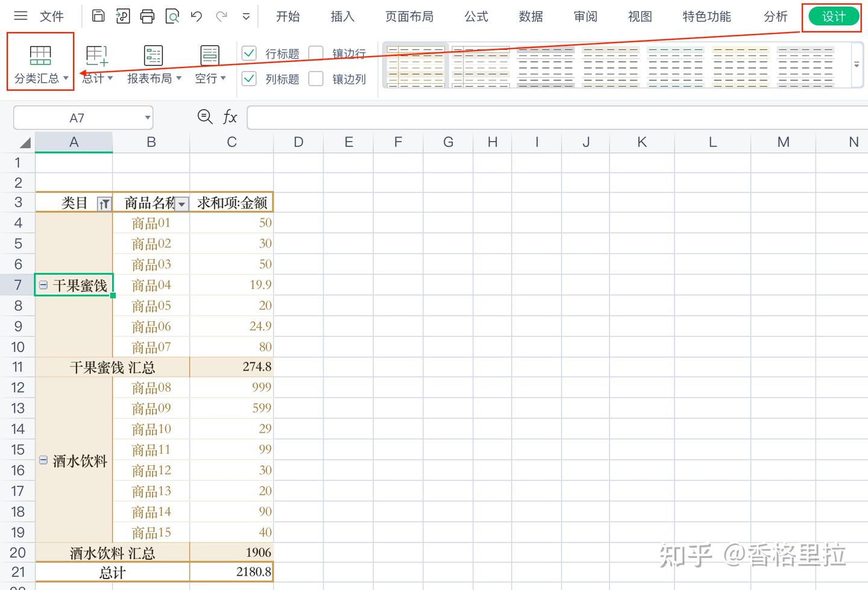Enable the 镶边行 checkbox
Screen dimensions: 868x590
316,54
